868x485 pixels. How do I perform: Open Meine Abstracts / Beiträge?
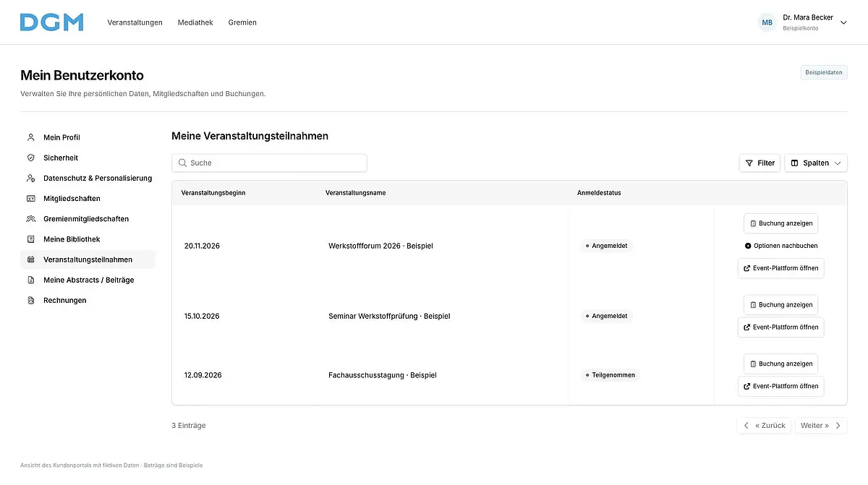[x=88, y=280]
